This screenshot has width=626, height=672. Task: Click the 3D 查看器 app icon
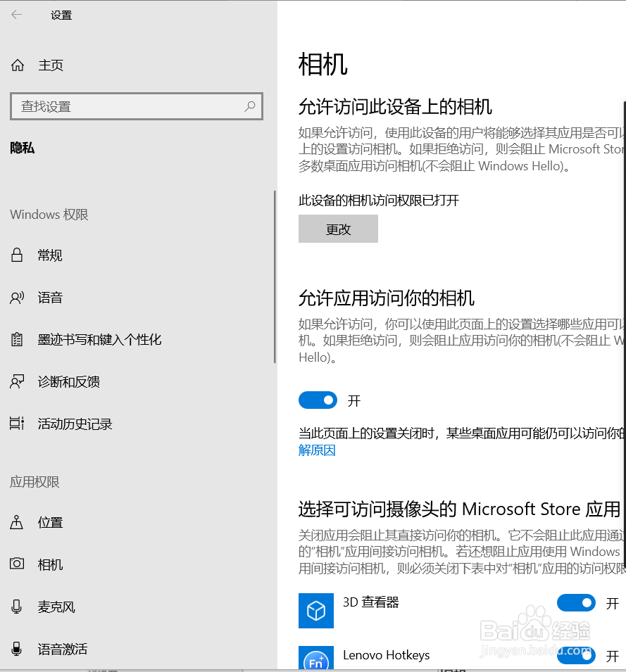point(315,611)
